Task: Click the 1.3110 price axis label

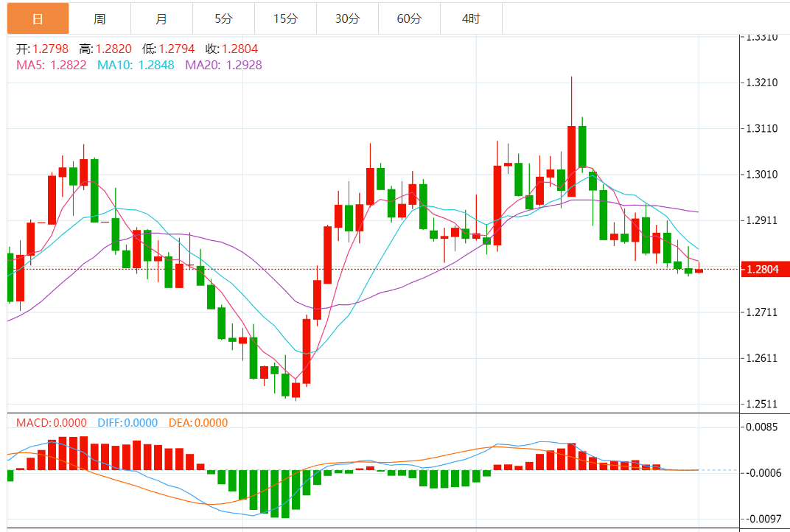Action: [x=762, y=128]
